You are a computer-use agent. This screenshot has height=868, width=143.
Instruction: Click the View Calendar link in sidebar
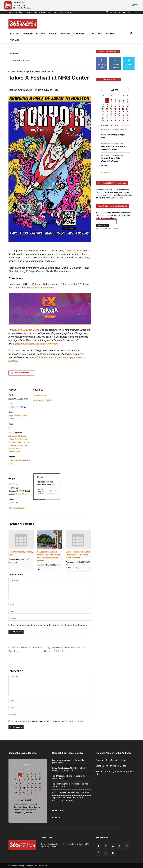tap(107, 172)
